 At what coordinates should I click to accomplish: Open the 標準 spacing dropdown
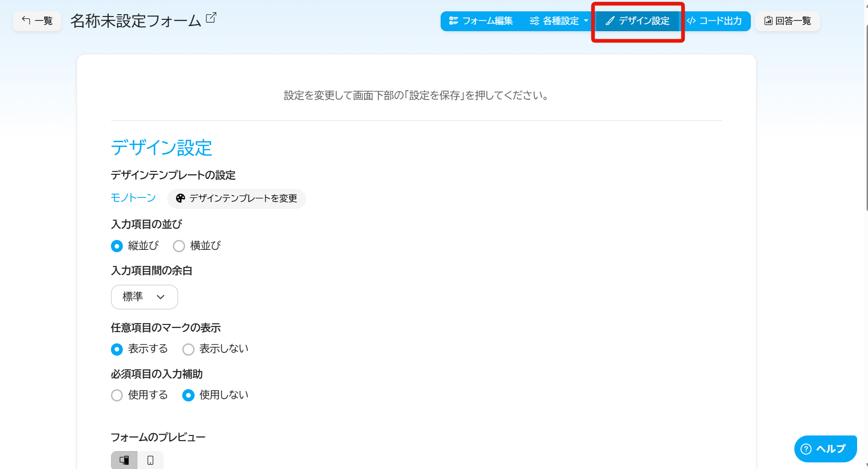tap(144, 297)
